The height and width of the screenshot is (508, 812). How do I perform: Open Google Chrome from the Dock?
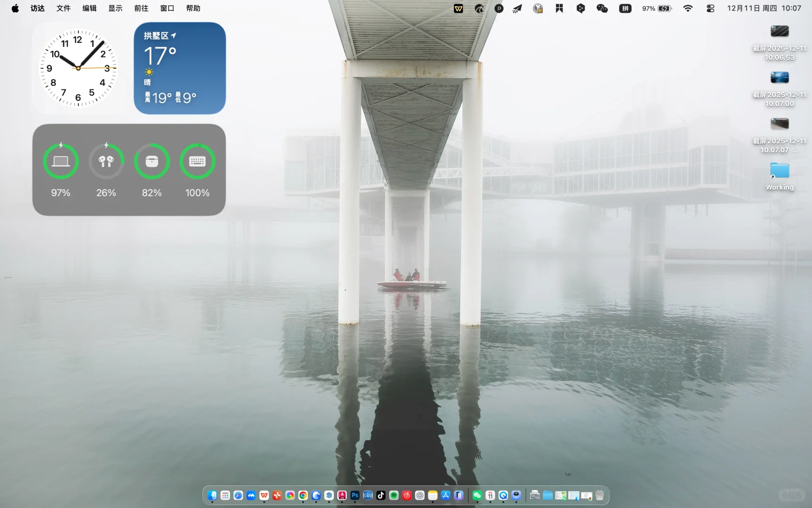(303, 495)
